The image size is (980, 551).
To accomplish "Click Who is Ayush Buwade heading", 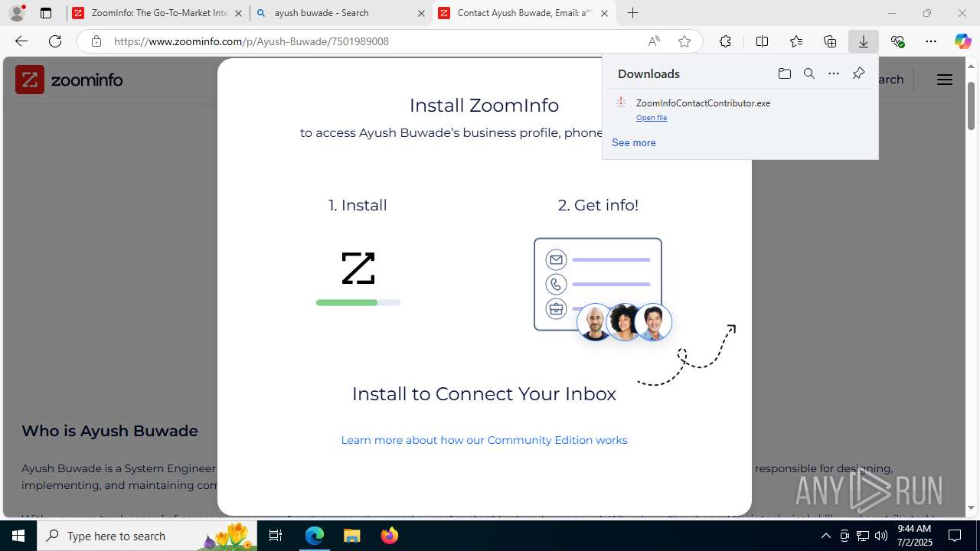I will pos(109,431).
